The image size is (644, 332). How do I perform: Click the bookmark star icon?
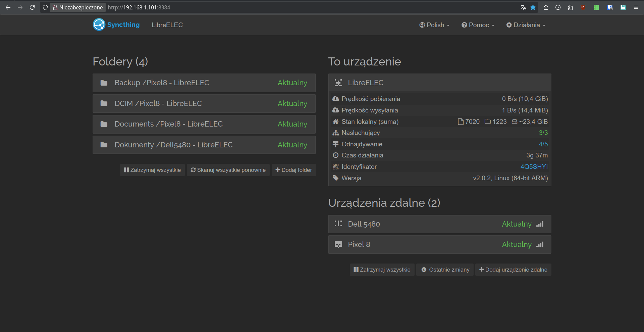[533, 7]
